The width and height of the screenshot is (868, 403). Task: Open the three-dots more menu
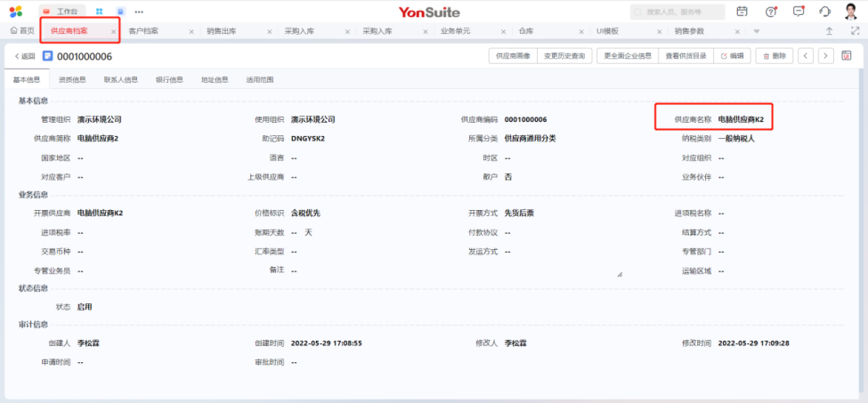coord(140,12)
